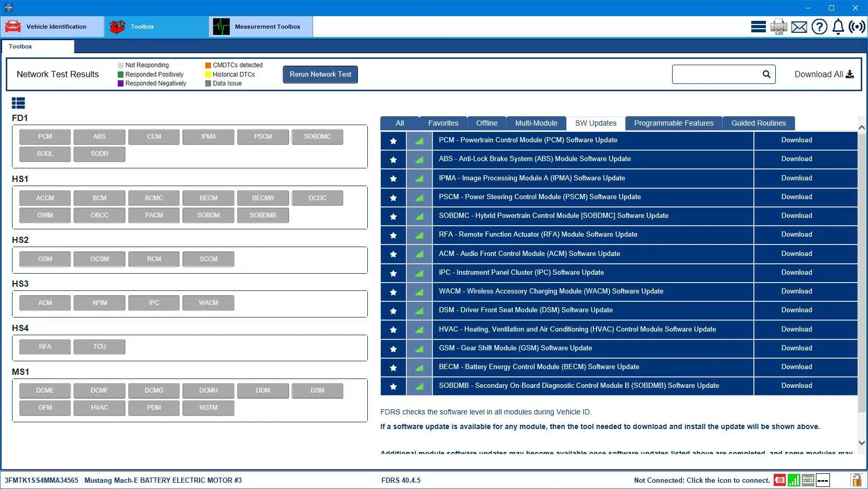Viewport: 868px width, 489px height.
Task: Toggle favorite star for GSM Software Update
Action: pyautogui.click(x=393, y=348)
